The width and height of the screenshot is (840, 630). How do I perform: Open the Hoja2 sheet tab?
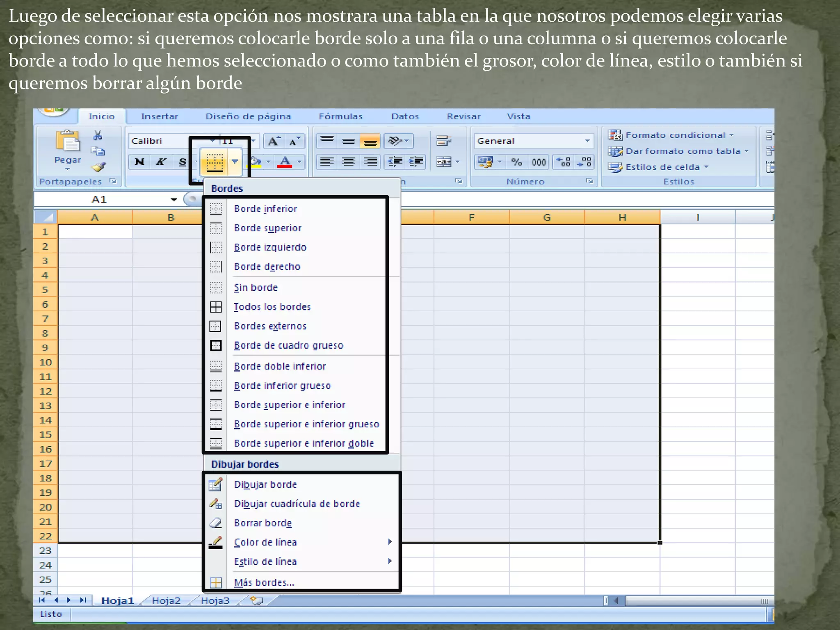pyautogui.click(x=166, y=600)
